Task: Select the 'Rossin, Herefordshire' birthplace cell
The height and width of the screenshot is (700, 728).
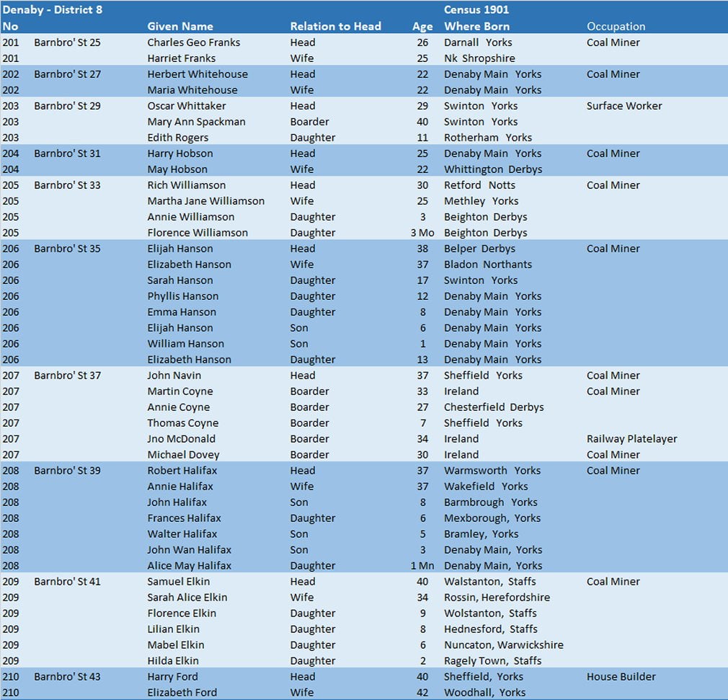Action: click(x=497, y=598)
